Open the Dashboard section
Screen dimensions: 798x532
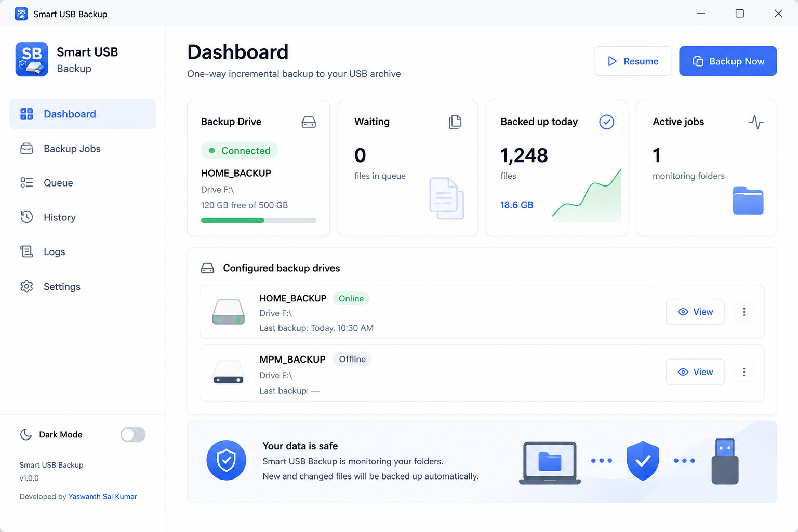83,114
